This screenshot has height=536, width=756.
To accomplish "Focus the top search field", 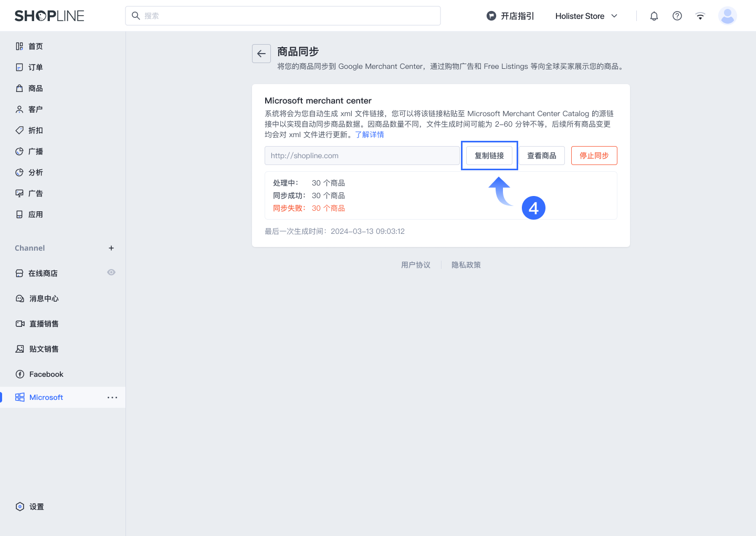I will (283, 16).
